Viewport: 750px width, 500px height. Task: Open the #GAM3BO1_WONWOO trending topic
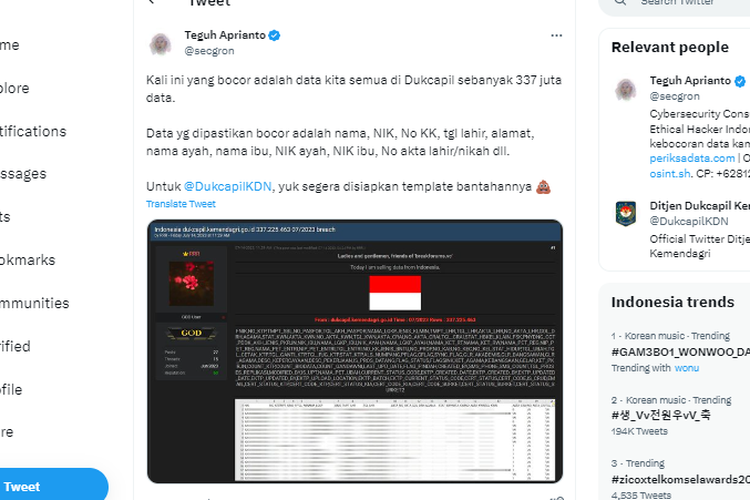(x=681, y=352)
